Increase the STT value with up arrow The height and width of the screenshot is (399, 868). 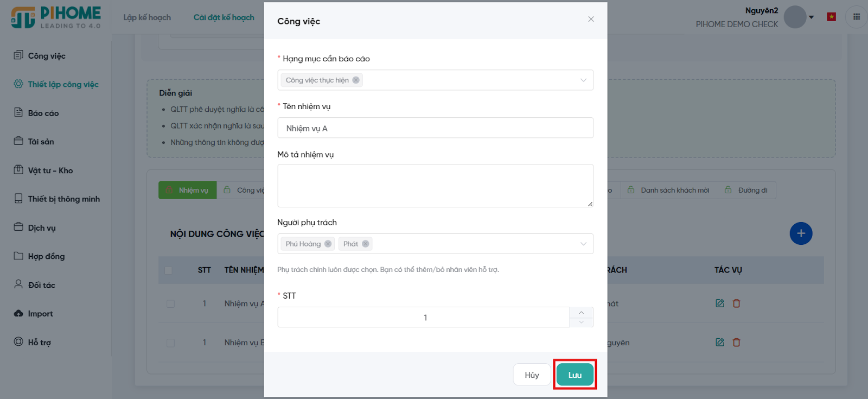[x=582, y=313]
